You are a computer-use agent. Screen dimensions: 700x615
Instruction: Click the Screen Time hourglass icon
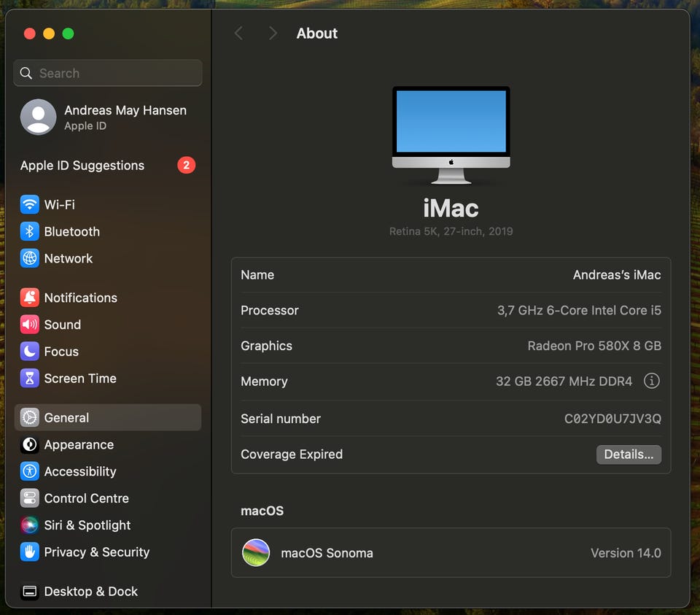click(x=29, y=379)
